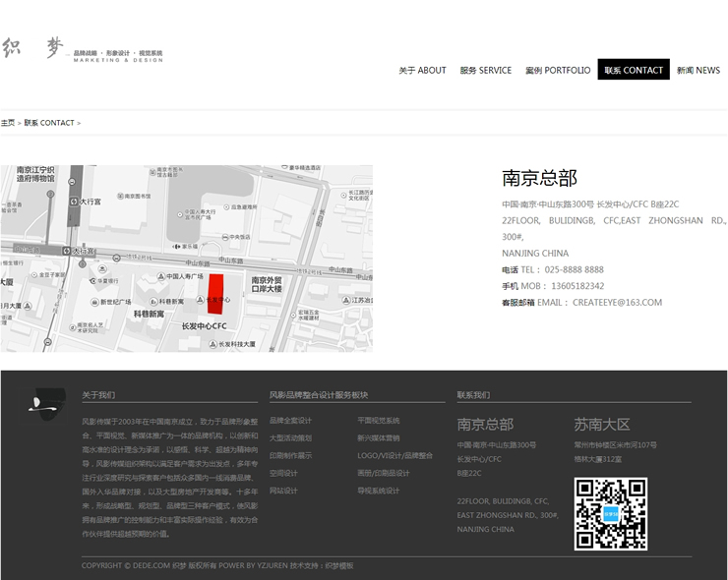Go to 案例 PORTFOLIO page
The width and height of the screenshot is (728, 580).
[x=558, y=71]
